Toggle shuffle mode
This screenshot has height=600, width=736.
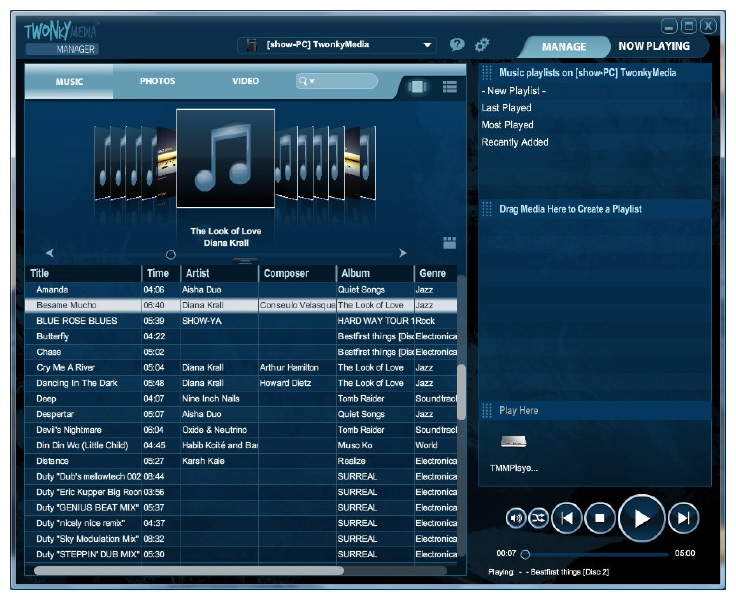point(538,517)
